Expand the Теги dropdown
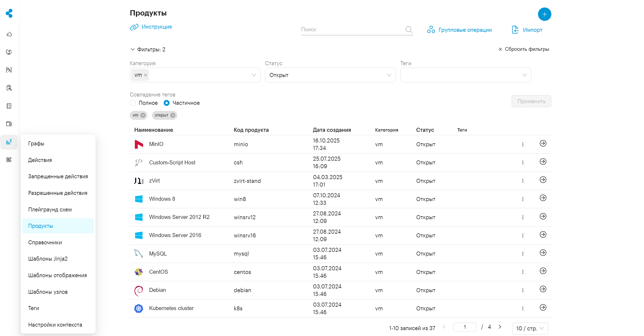Screen dimensions: 644x336 tap(524, 75)
